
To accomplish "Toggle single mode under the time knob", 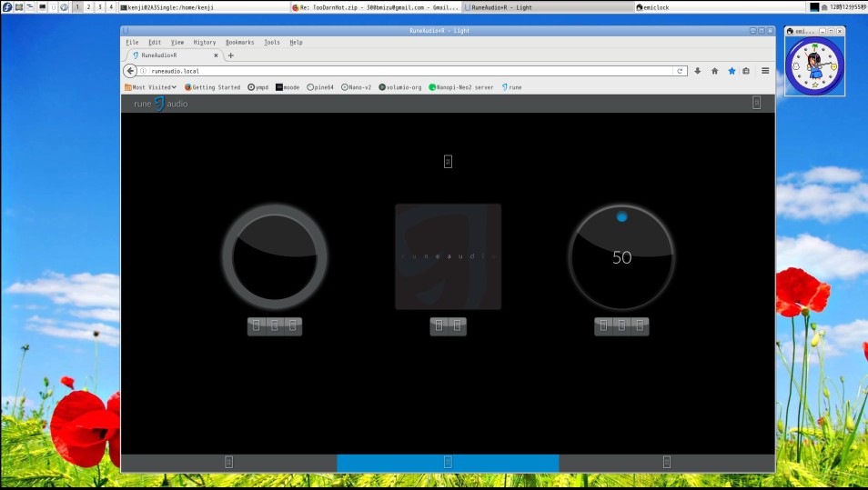I will point(293,326).
